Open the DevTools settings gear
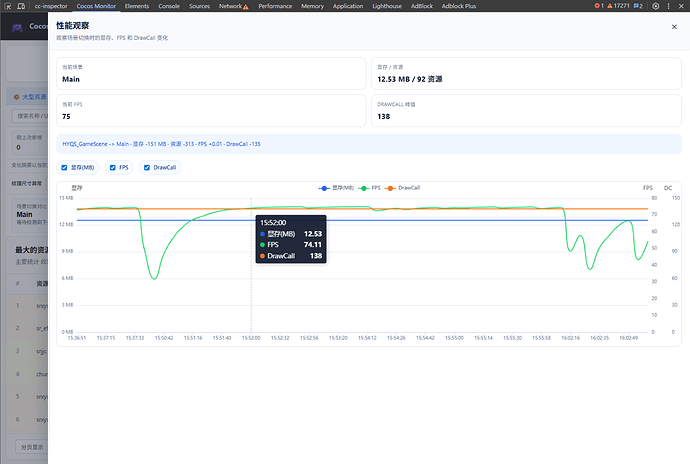The width and height of the screenshot is (690, 464). [x=656, y=6]
